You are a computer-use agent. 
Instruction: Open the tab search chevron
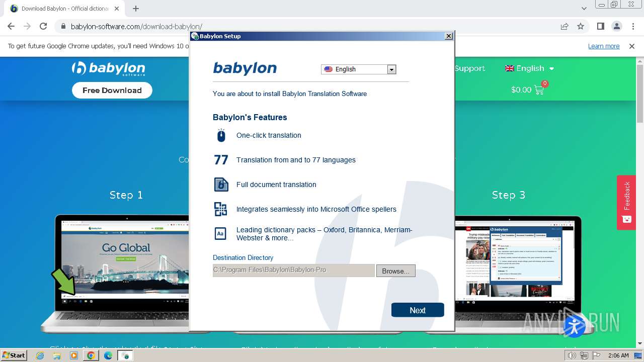[x=584, y=9]
